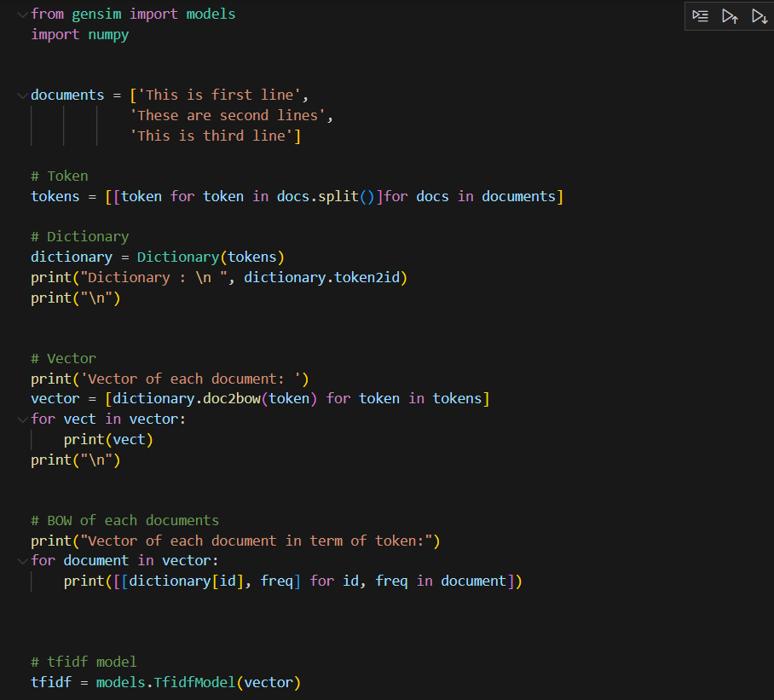Click the '# tfidf model' comment
This screenshot has width=774, height=700.
pyautogui.click(x=84, y=662)
